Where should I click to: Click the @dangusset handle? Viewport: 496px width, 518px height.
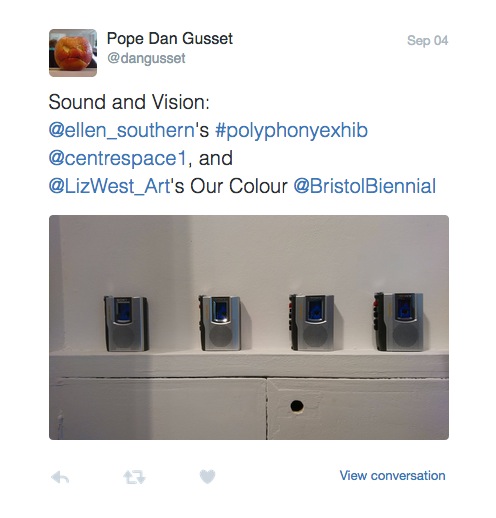point(146,58)
